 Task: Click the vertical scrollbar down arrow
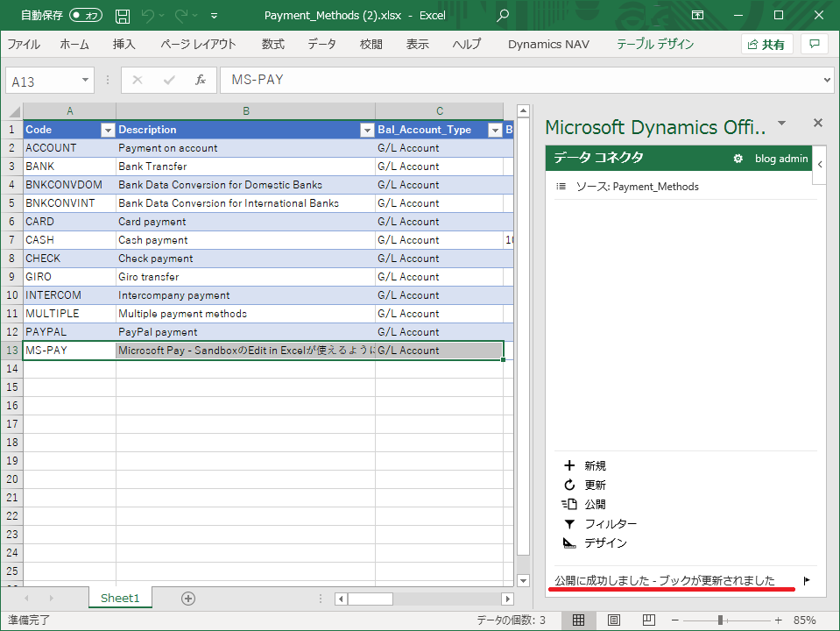[x=524, y=580]
